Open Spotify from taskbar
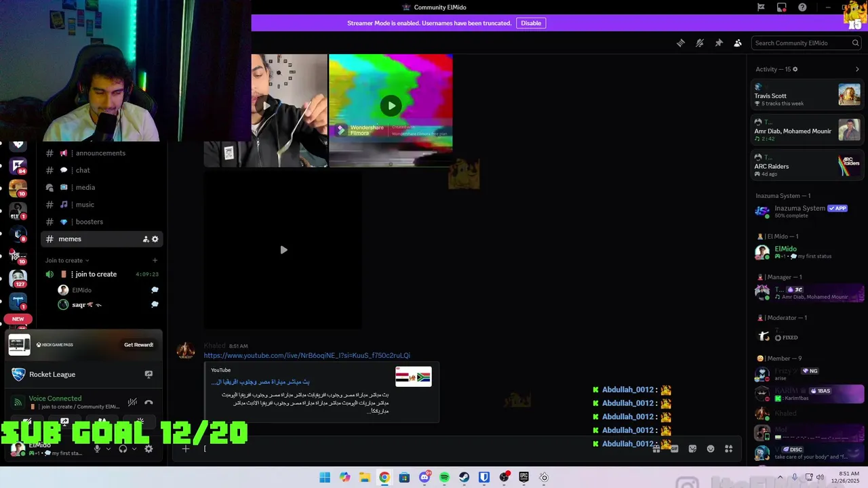The width and height of the screenshot is (868, 488). (444, 478)
